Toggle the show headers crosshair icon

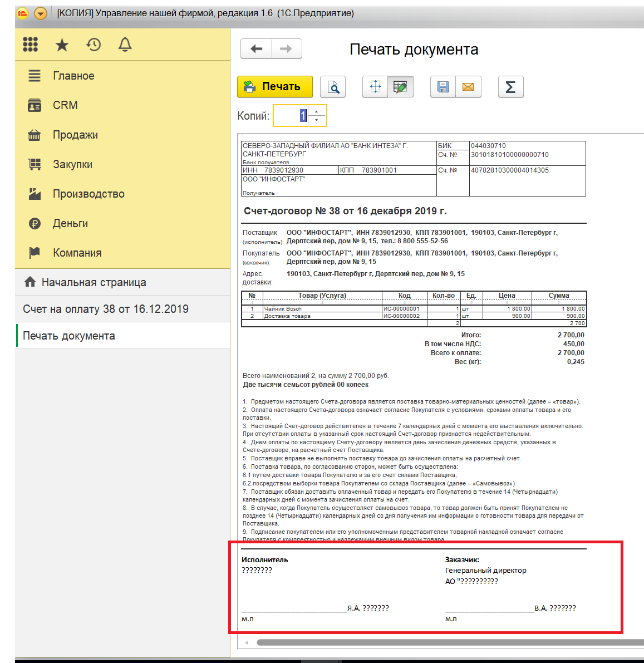click(375, 87)
